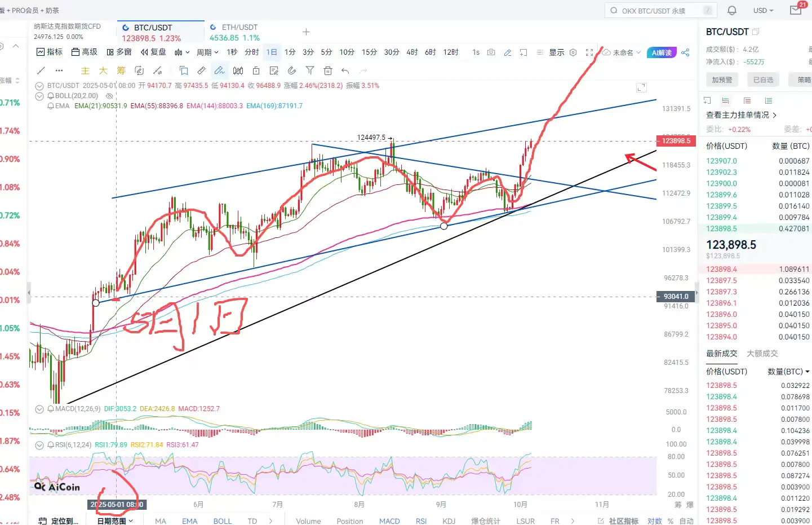Select the 1秒 timeframe
Viewport: 812px width, 525px height.
pyautogui.click(x=232, y=52)
